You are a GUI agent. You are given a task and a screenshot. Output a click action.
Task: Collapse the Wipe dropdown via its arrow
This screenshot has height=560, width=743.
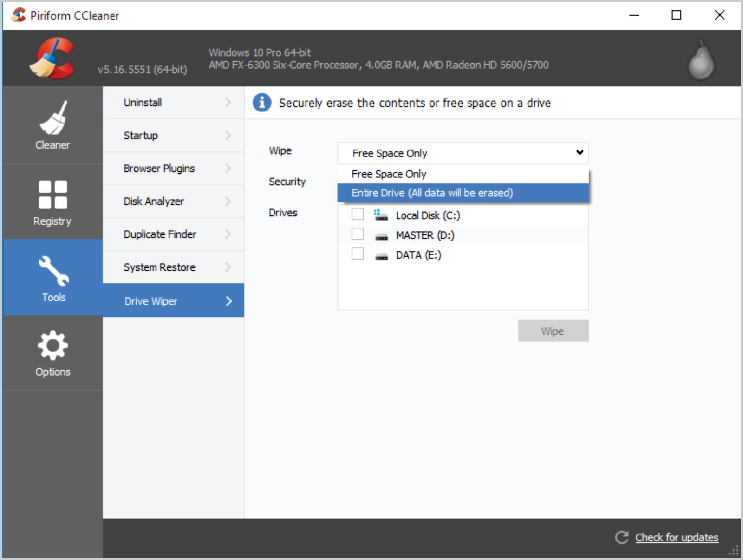580,152
